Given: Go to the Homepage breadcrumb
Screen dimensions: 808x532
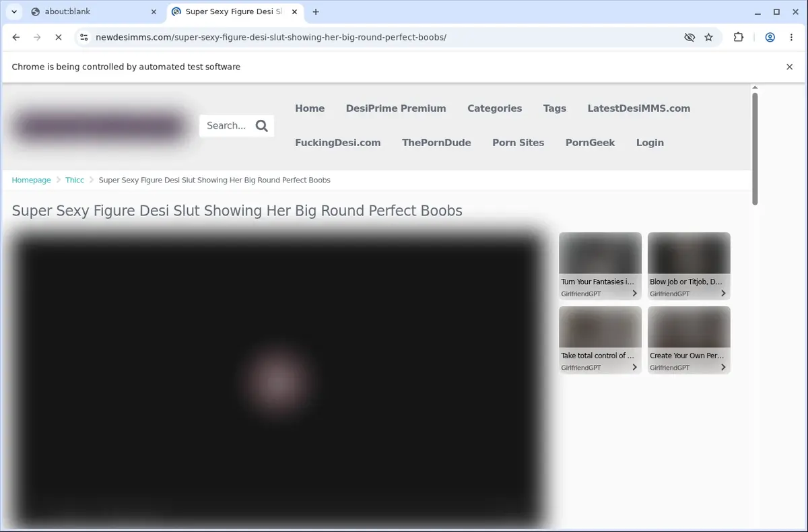Looking at the screenshot, I should pos(31,180).
